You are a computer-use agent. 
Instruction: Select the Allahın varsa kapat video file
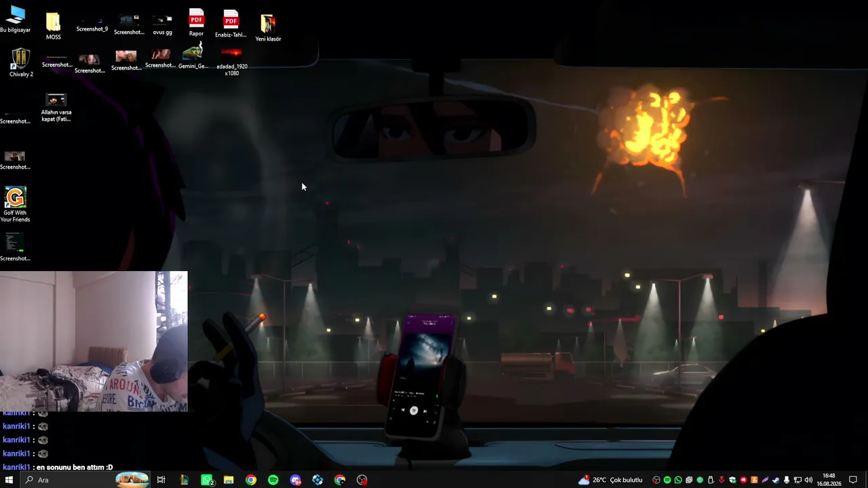pos(56,108)
